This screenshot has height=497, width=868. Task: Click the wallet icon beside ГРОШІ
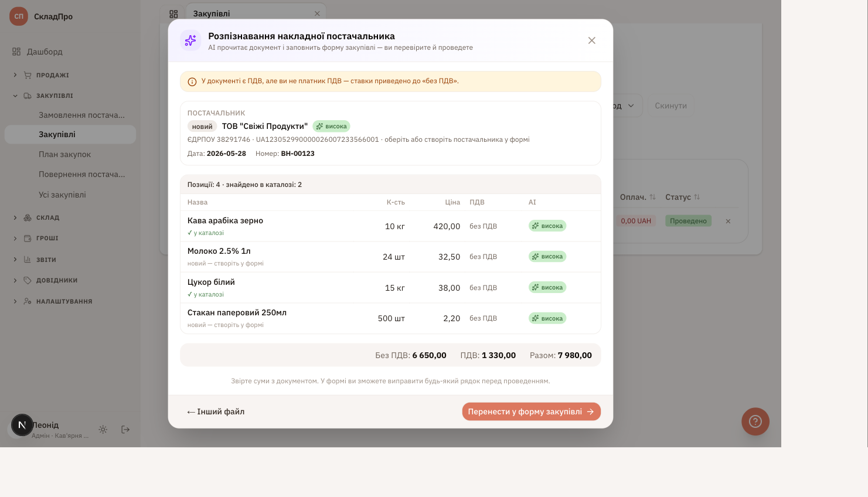coord(28,238)
